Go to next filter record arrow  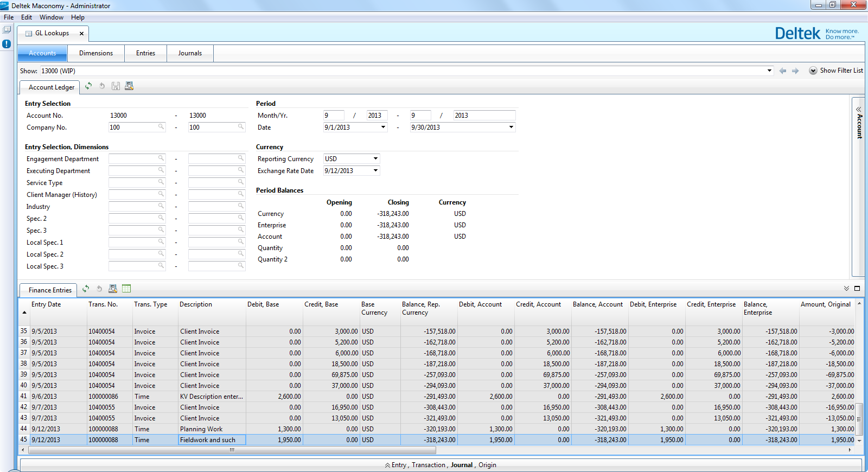pos(795,71)
